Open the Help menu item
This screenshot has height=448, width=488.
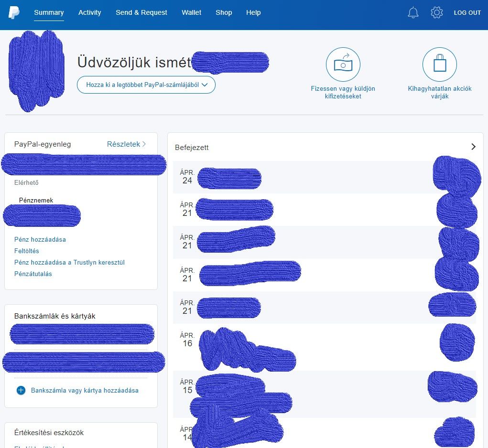pyautogui.click(x=253, y=12)
